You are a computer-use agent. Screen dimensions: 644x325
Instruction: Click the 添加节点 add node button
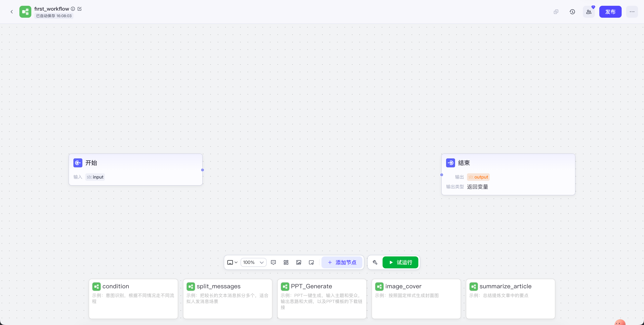[342, 262]
